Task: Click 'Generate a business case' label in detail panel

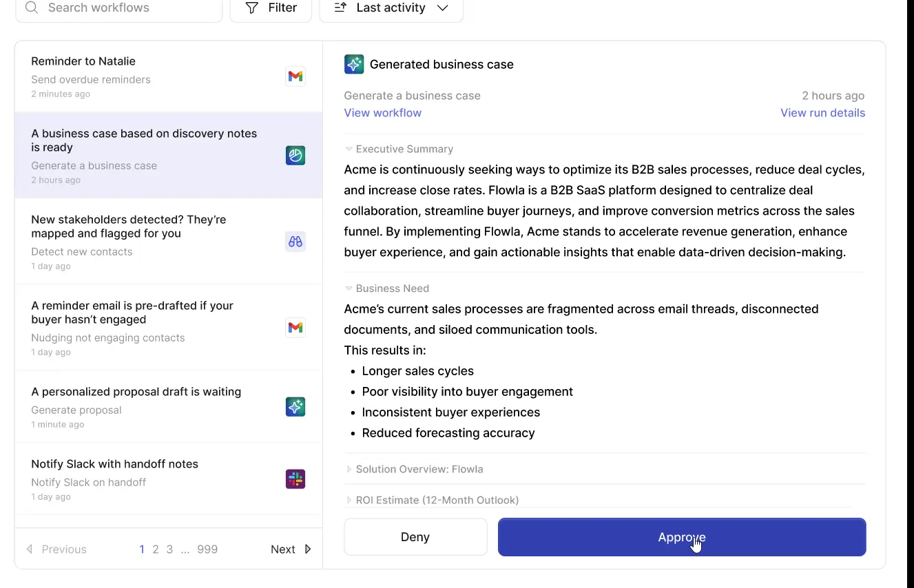Action: coord(413,96)
